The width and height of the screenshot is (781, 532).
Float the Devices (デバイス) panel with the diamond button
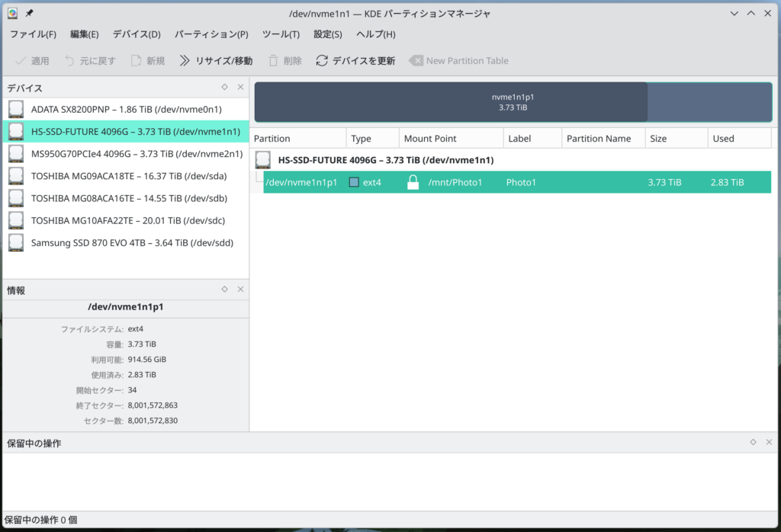(224, 87)
